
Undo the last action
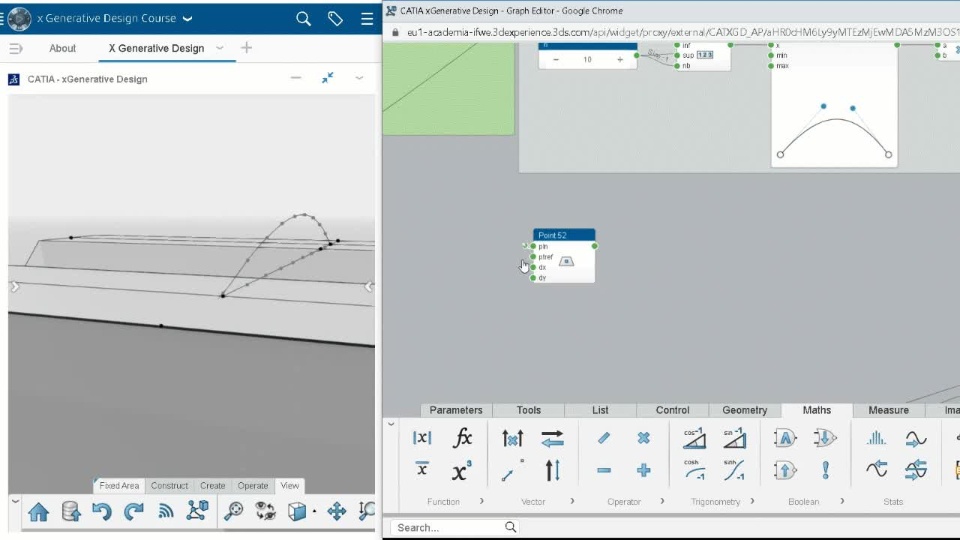pyautogui.click(x=102, y=511)
